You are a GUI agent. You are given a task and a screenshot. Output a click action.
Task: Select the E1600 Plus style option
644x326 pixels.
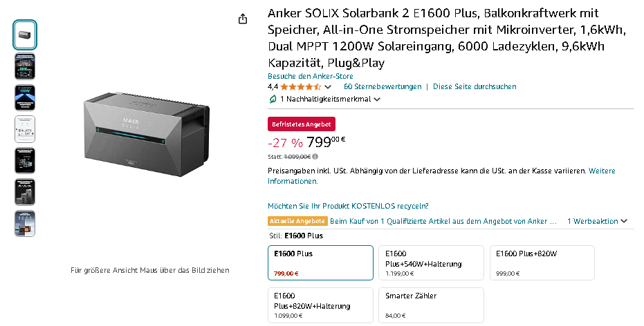(x=320, y=263)
